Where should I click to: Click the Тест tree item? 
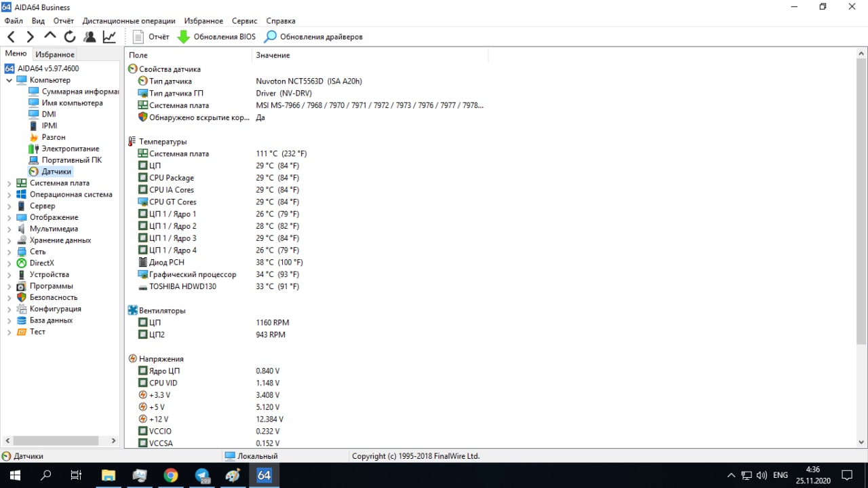click(31, 332)
